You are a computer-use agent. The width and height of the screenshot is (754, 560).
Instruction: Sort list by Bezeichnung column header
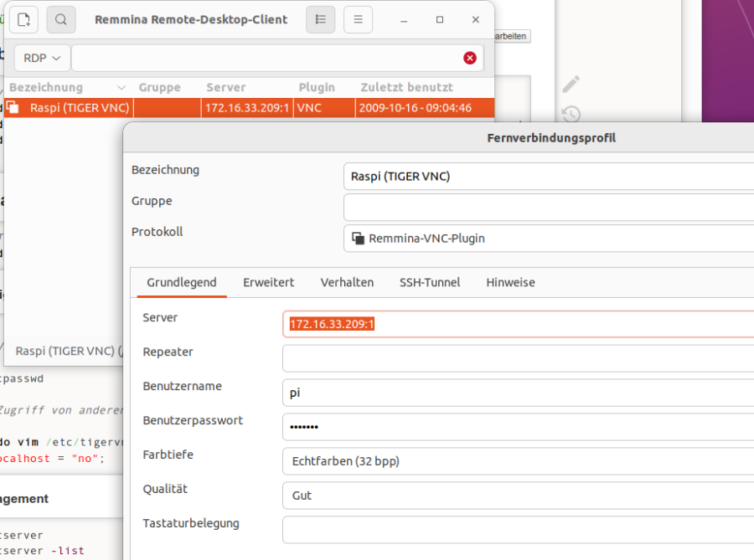click(46, 87)
